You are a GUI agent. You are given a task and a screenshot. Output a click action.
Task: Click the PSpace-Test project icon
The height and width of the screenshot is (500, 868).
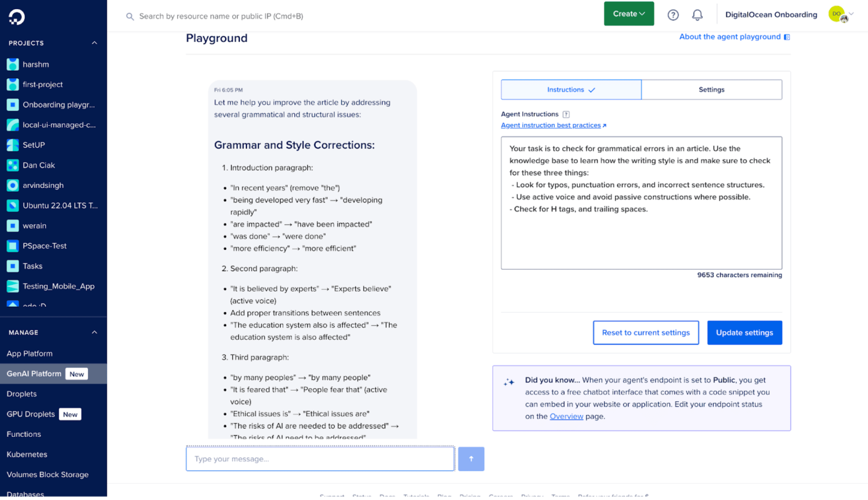[13, 246]
